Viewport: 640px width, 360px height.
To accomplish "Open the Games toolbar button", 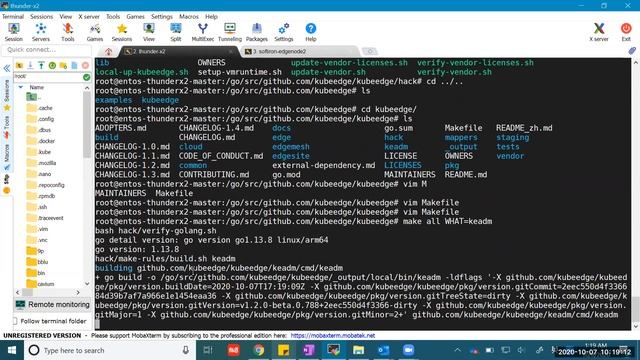I will click(x=95, y=32).
